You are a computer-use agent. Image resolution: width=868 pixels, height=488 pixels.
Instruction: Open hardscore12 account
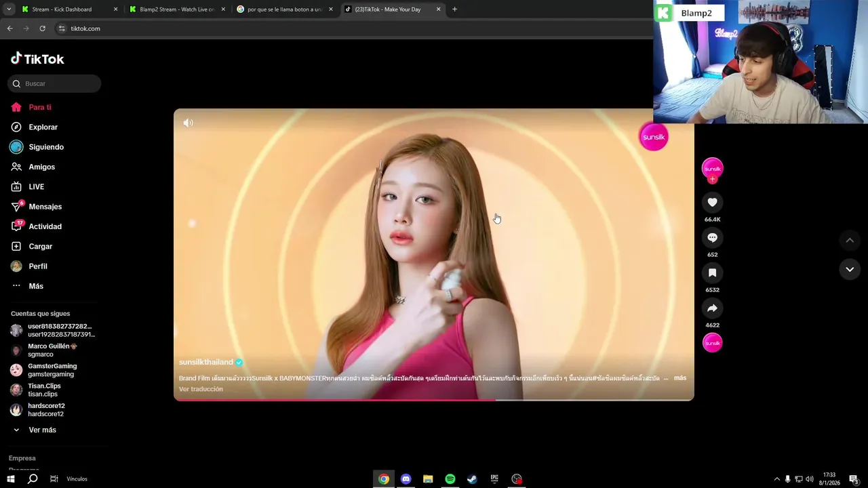click(x=37, y=409)
